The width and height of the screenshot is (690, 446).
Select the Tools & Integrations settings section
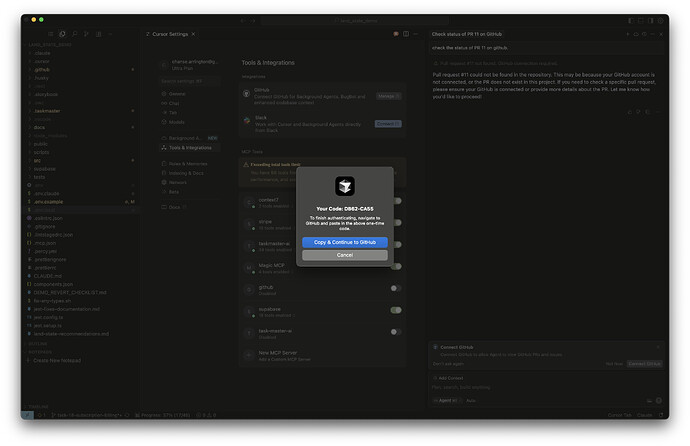190,148
